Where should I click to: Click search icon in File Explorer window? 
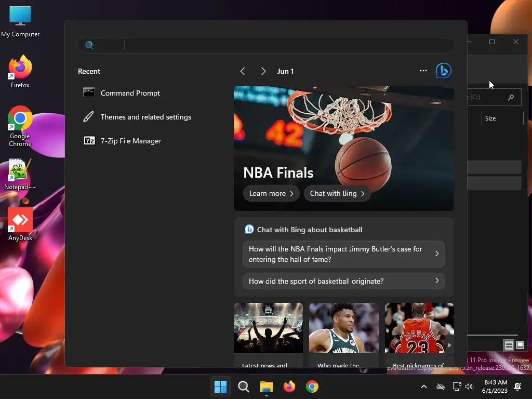coord(511,97)
